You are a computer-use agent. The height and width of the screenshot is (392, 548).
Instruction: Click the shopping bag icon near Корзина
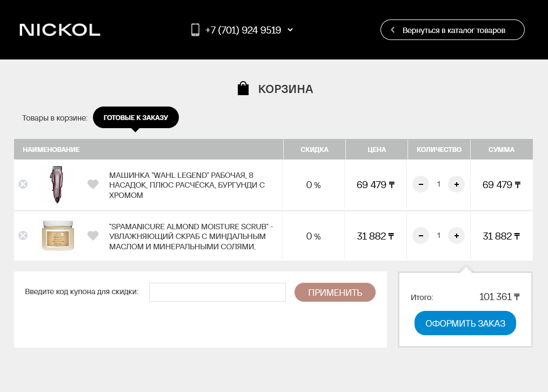coord(243,88)
